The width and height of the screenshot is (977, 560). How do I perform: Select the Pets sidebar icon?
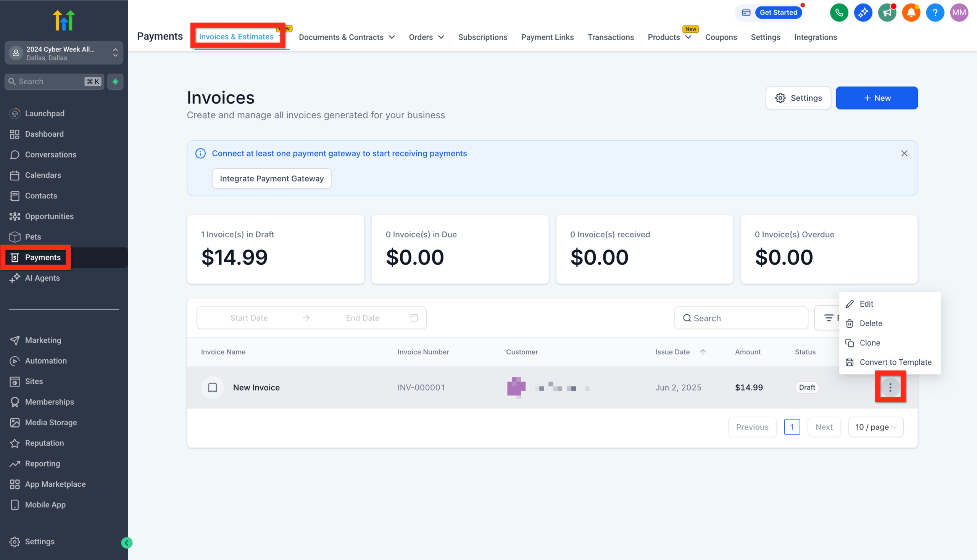(x=15, y=237)
